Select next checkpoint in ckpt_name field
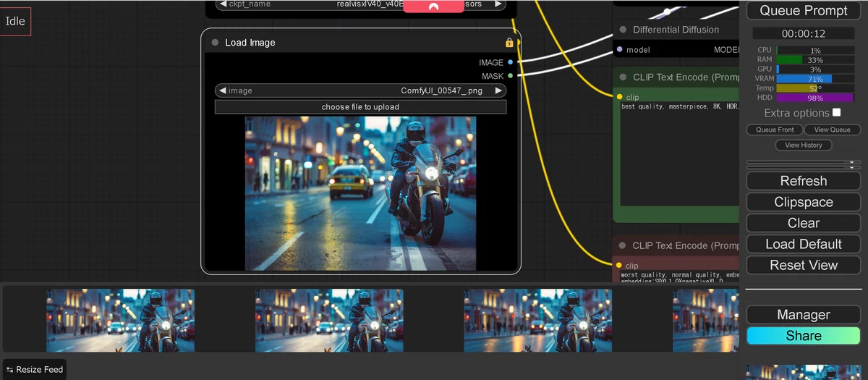 point(498,4)
